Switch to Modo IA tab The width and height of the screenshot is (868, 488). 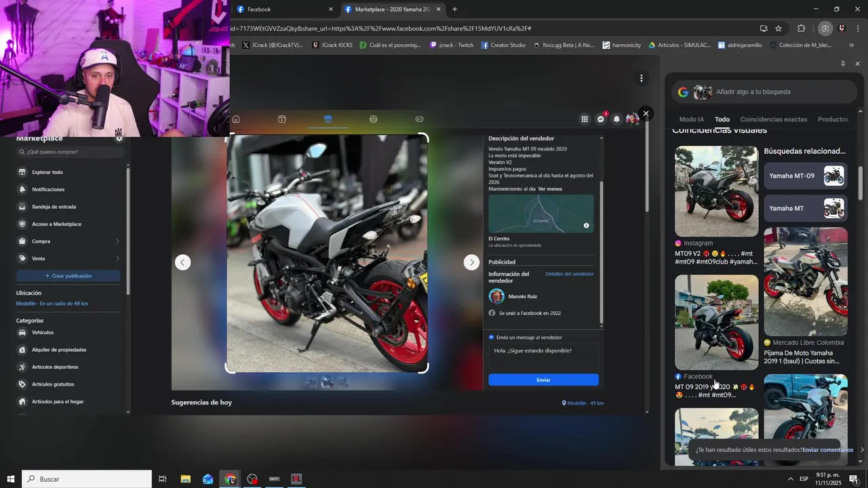692,119
